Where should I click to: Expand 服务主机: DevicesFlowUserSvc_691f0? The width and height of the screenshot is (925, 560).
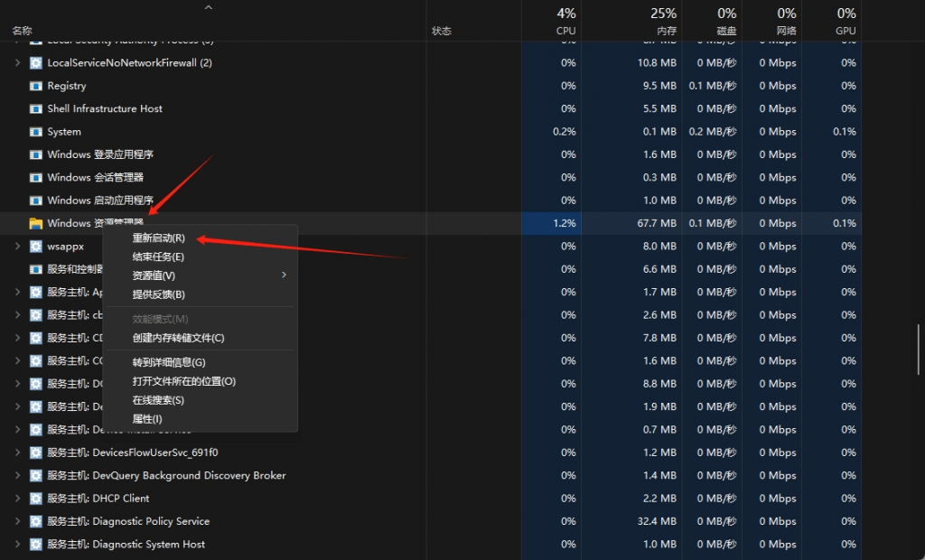tap(18, 453)
